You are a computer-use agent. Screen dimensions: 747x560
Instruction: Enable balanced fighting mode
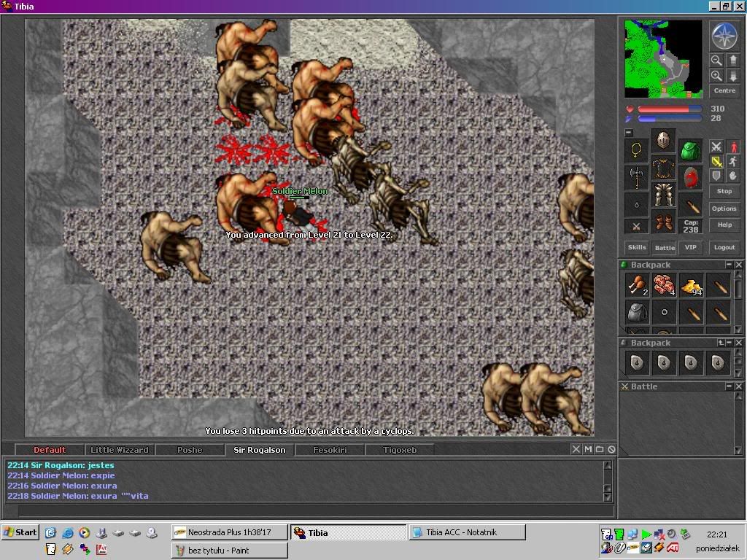click(x=716, y=161)
